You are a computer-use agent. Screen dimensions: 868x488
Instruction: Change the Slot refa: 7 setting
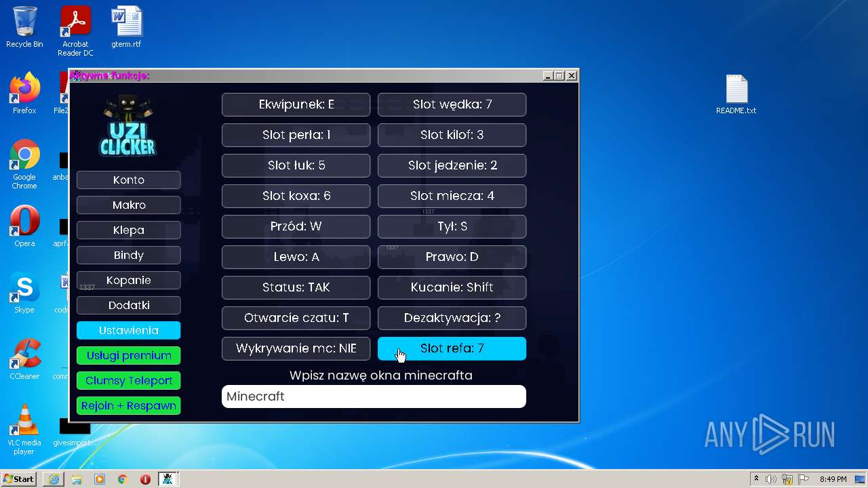pos(452,348)
